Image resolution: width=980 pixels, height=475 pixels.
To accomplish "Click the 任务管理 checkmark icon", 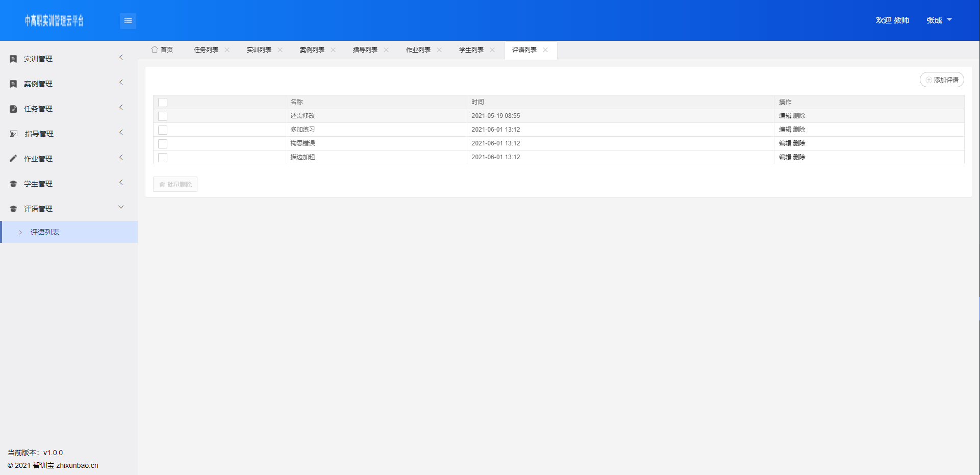I will (x=13, y=109).
